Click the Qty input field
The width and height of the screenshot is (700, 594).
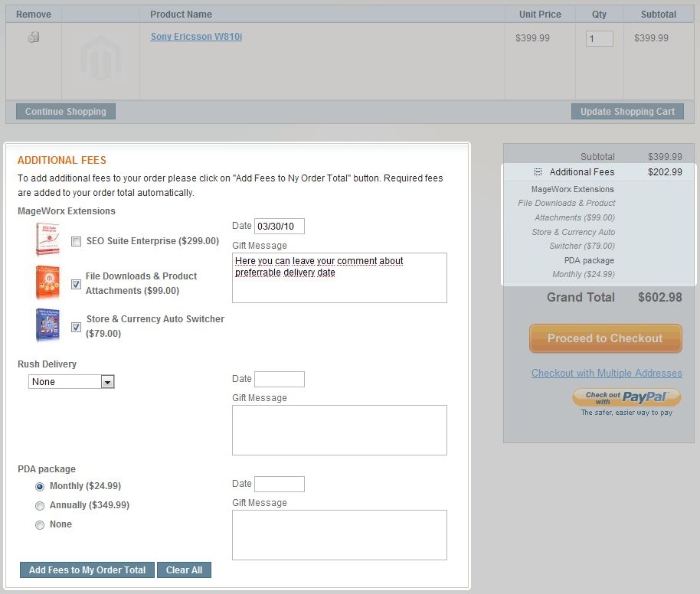[x=600, y=38]
